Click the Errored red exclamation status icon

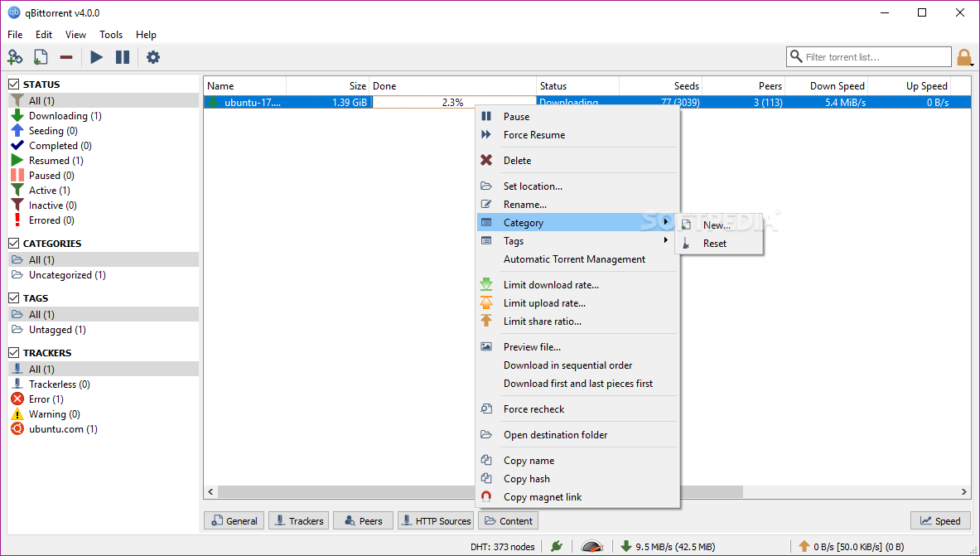tap(17, 220)
